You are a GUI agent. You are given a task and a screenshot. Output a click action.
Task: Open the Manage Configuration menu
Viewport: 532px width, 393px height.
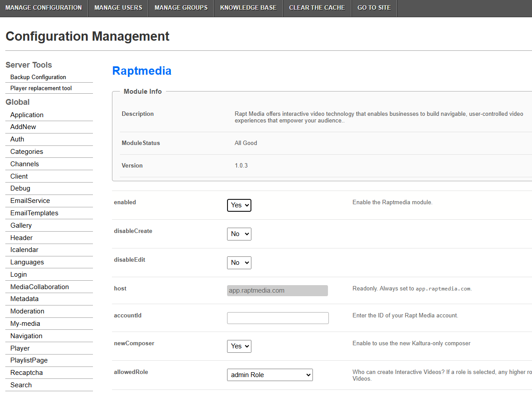point(44,8)
